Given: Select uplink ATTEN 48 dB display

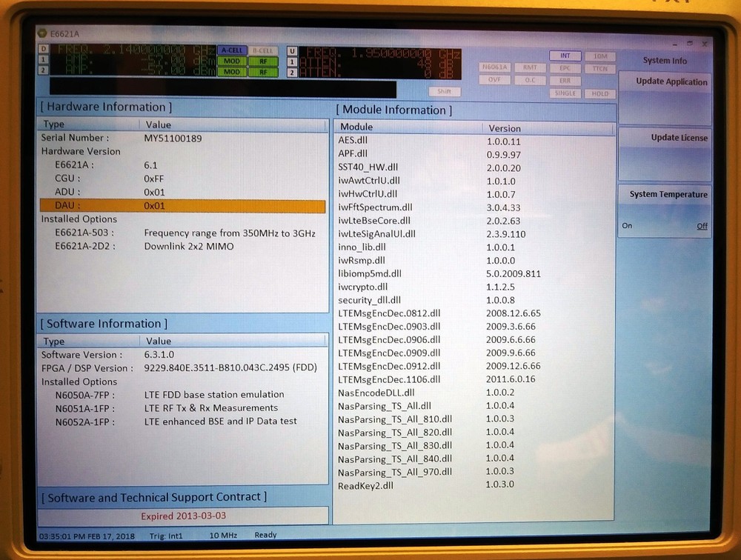Looking at the screenshot, I should (380, 63).
